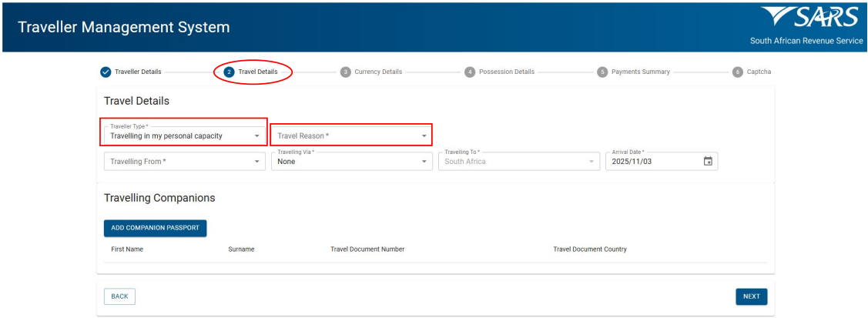Expand the Travelling Via dropdown
The width and height of the screenshot is (868, 318).
(x=351, y=162)
